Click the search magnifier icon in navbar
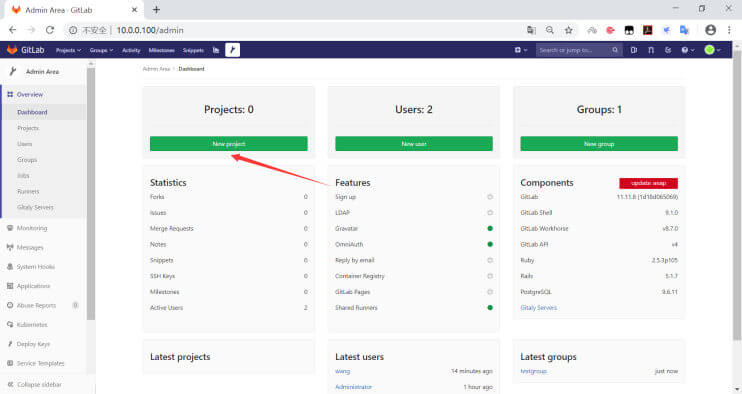 point(615,50)
